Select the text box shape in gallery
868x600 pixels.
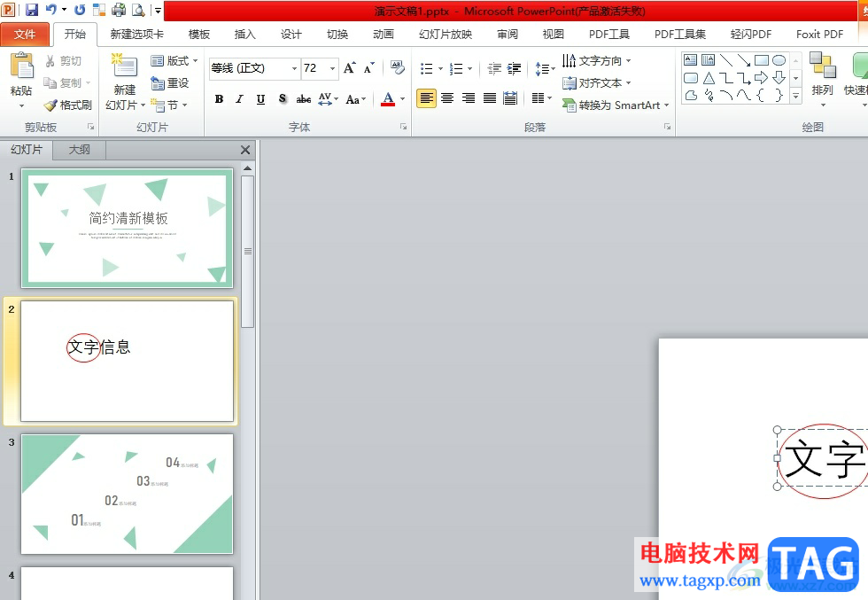[690, 60]
